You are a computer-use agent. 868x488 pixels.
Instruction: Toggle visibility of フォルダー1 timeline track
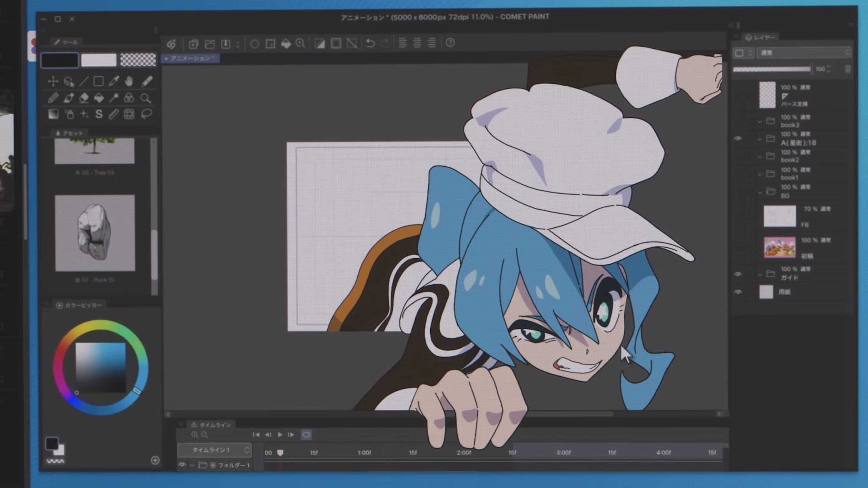pos(182,465)
